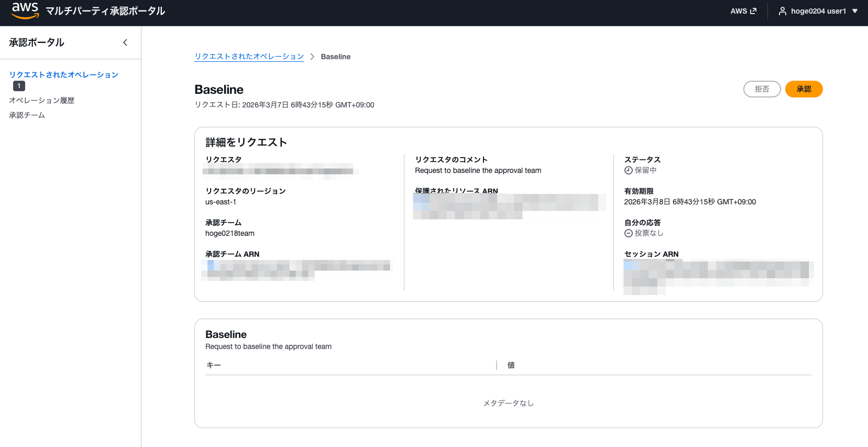Screen dimensions: 868x447
Task: Click the キー column header
Action: coord(213,365)
